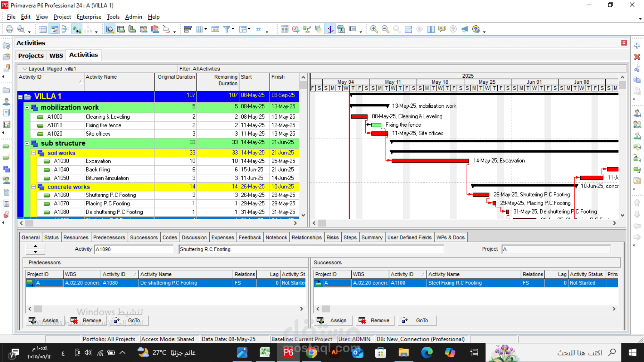The width and height of the screenshot is (644, 362).
Task: Click the activity table vertical scrollbar down arrow
Action: coord(303,215)
